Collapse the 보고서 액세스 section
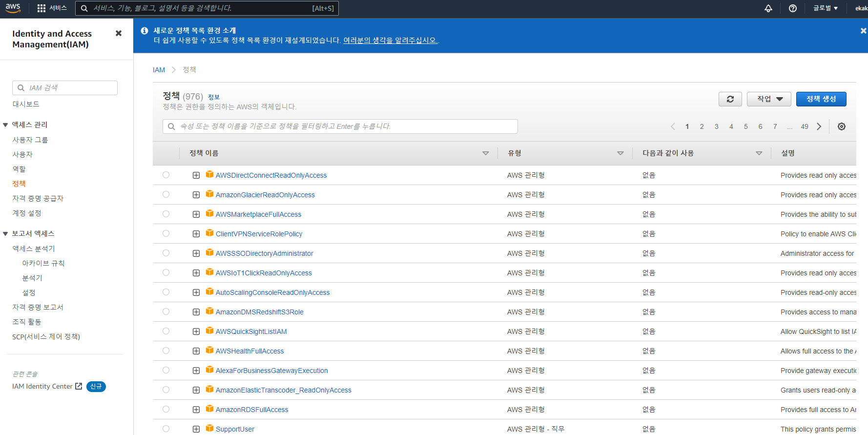Screen dimensions: 868x435 pos(5,234)
